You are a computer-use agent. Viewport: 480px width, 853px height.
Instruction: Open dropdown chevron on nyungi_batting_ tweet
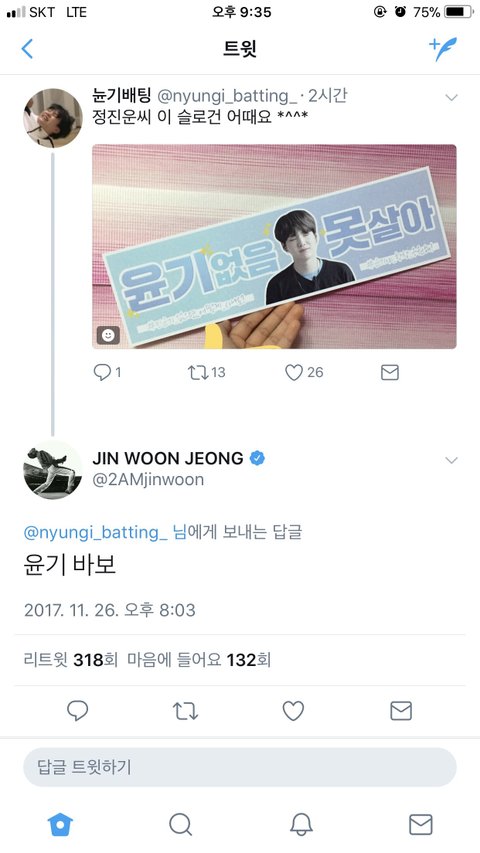[x=451, y=98]
